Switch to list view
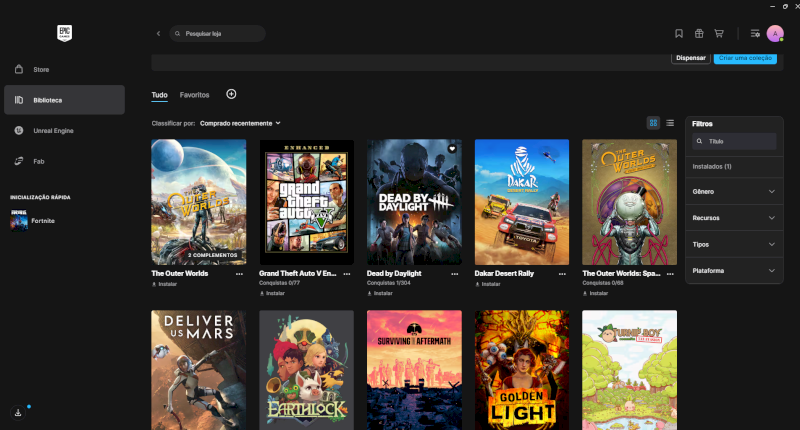Screen dimensions: 800x430 (x=670, y=123)
